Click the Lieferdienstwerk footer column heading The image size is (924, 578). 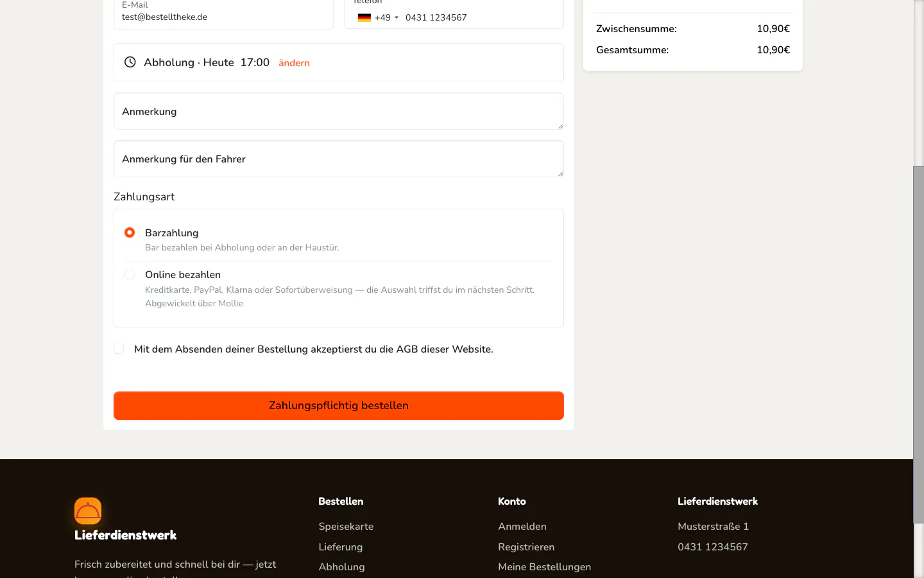[718, 502]
